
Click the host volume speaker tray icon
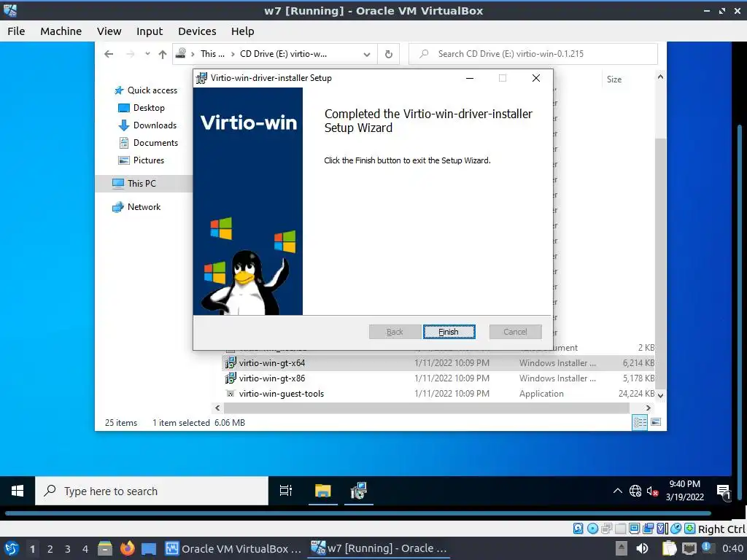[642, 548]
